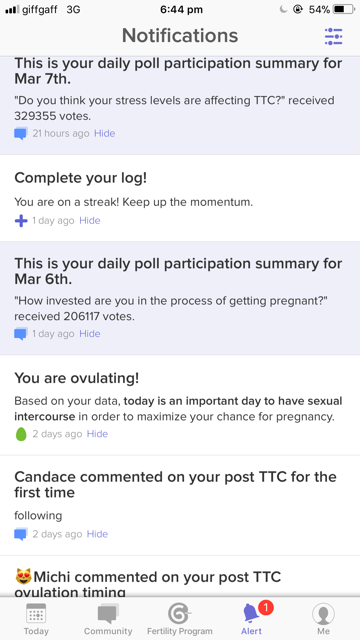Image resolution: width=360 pixels, height=640 pixels.
Task: Open Michi's comment on TTC ovulation timing
Action: click(x=180, y=577)
